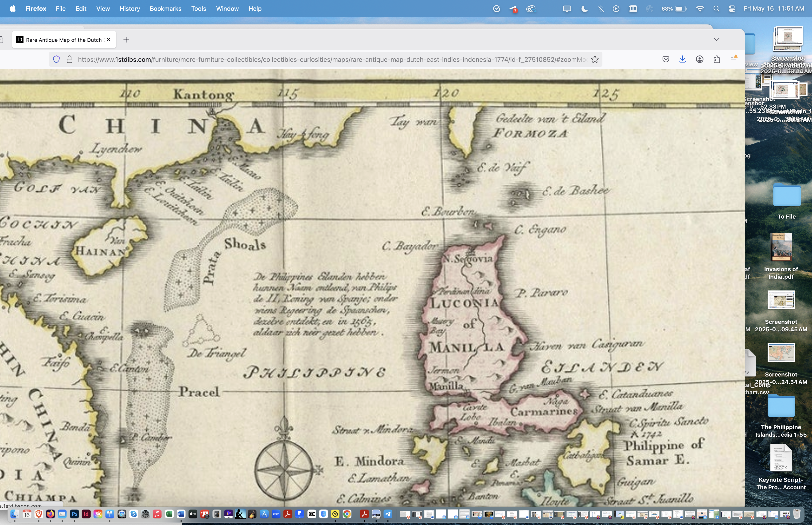Screen dimensions: 812x525
Task: Open the Extensions puzzle icon
Action: (717, 59)
